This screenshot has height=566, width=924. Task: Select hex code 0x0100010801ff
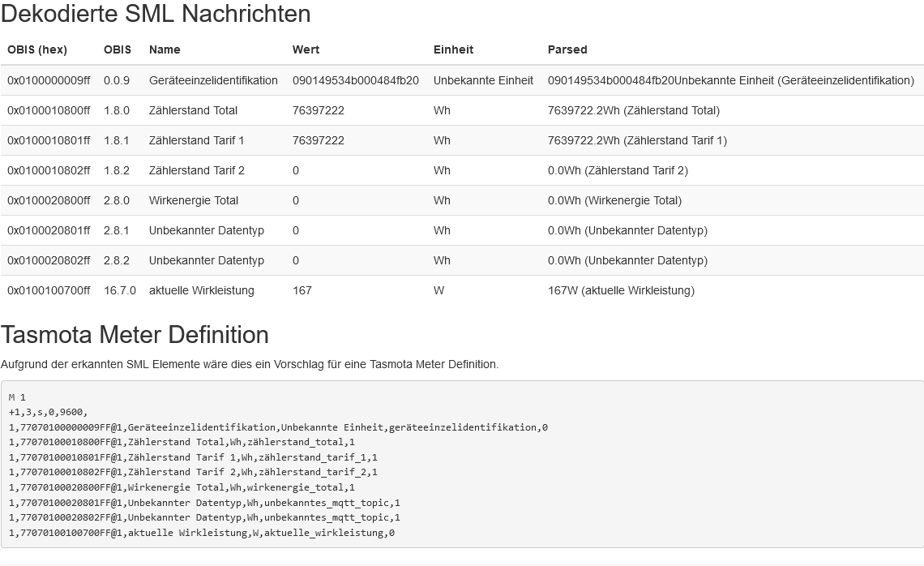[49, 140]
